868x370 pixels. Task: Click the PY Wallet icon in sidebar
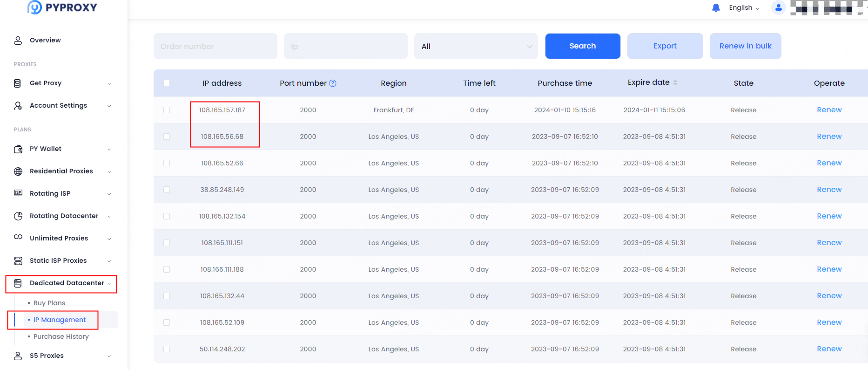[x=18, y=149]
